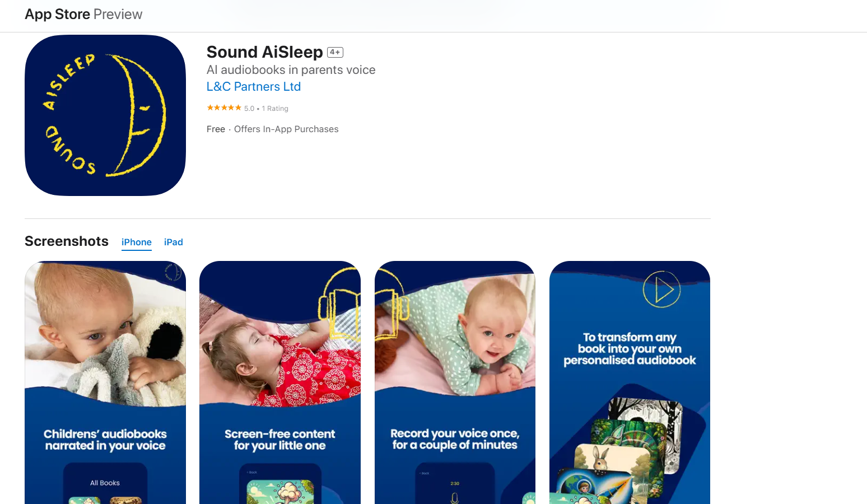
Task: Click the five-star rating icons
Action: (x=224, y=108)
